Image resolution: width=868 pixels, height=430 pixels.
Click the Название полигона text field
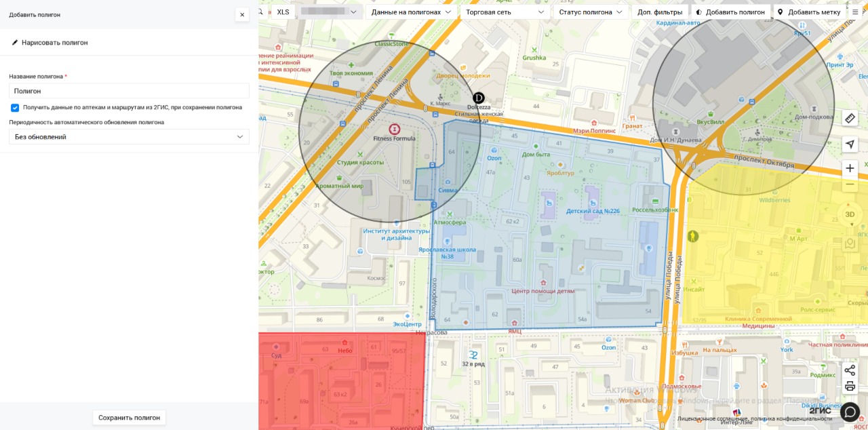point(129,91)
